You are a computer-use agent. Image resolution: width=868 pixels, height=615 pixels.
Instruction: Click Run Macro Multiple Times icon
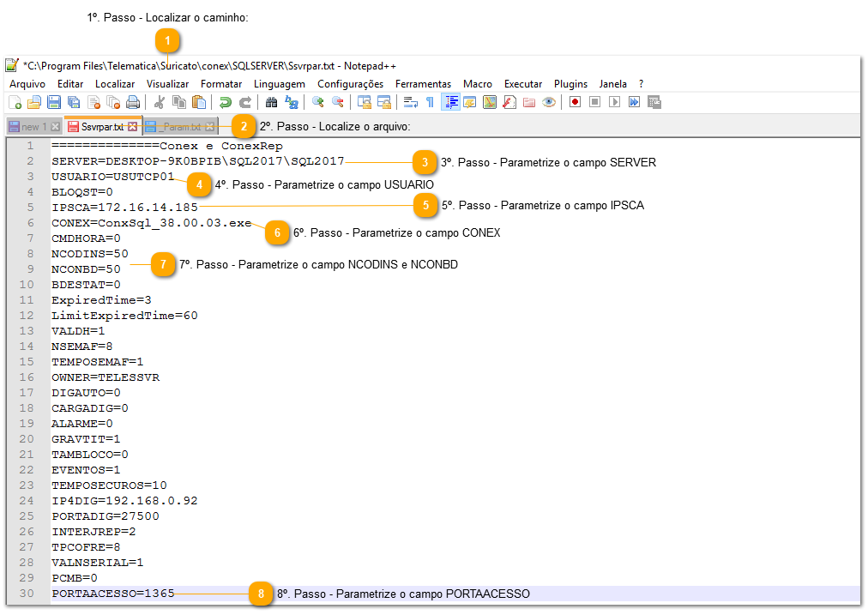(x=635, y=102)
